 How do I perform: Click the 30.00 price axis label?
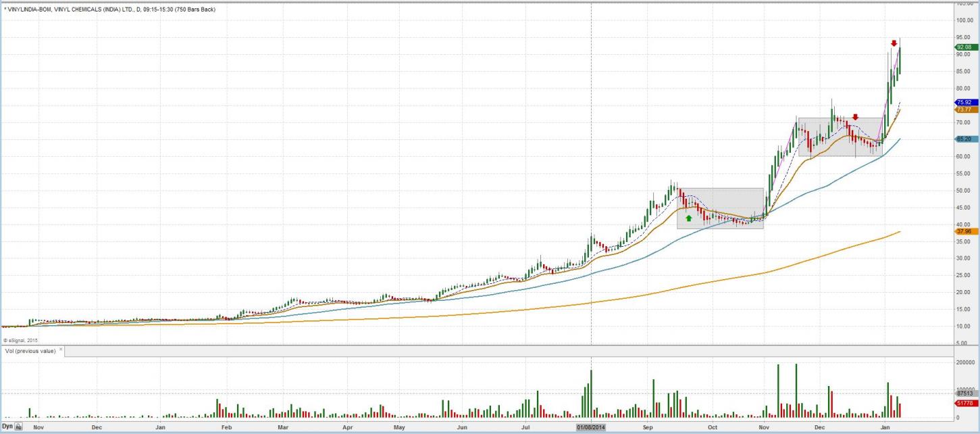pos(963,258)
